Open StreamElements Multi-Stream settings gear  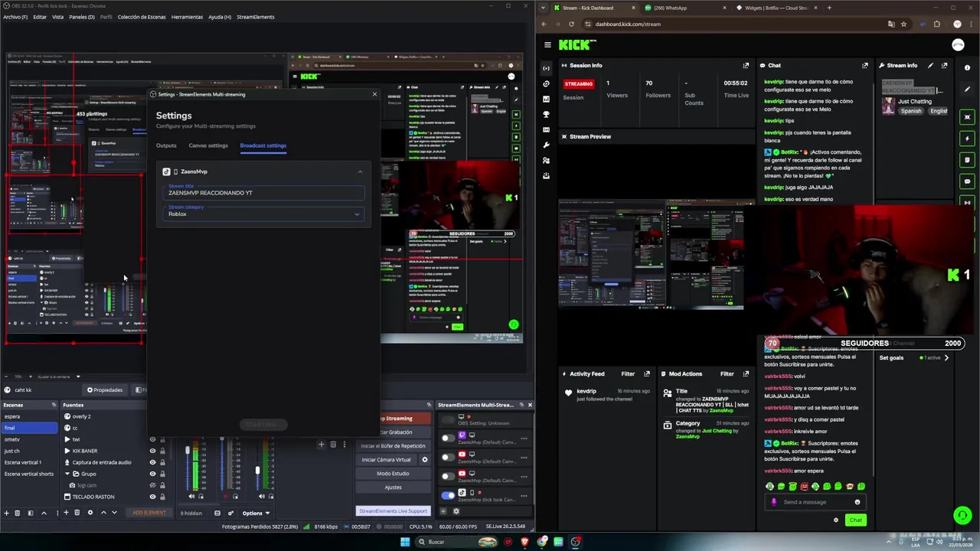point(456,511)
